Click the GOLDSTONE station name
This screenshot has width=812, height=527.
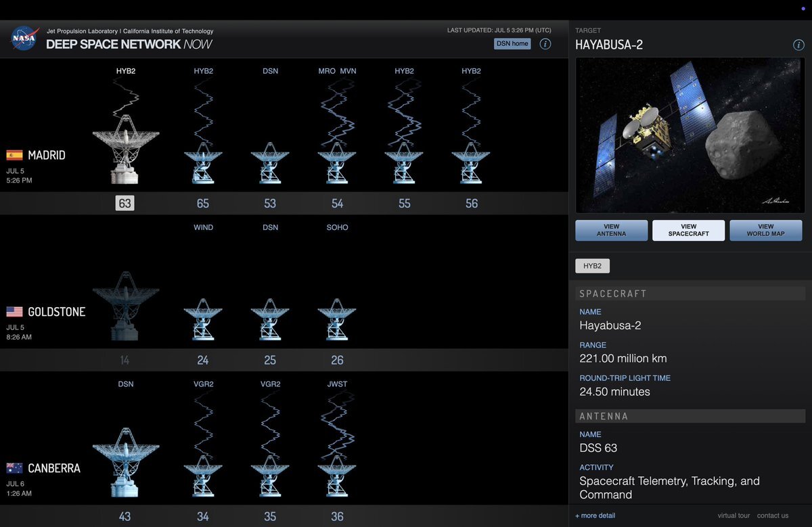pos(57,313)
